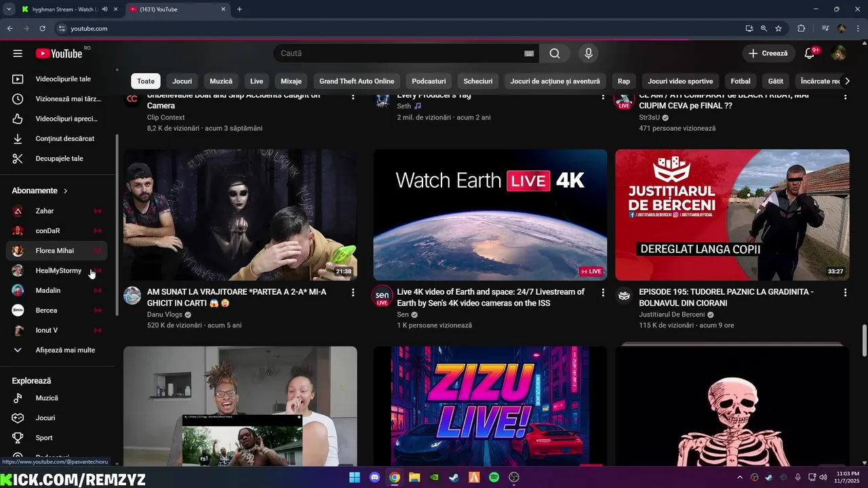Open Justitiarul De Berceni channel name

tap(672, 314)
